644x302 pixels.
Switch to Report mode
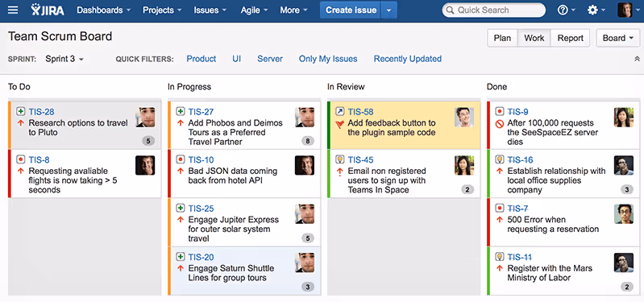[x=571, y=38]
